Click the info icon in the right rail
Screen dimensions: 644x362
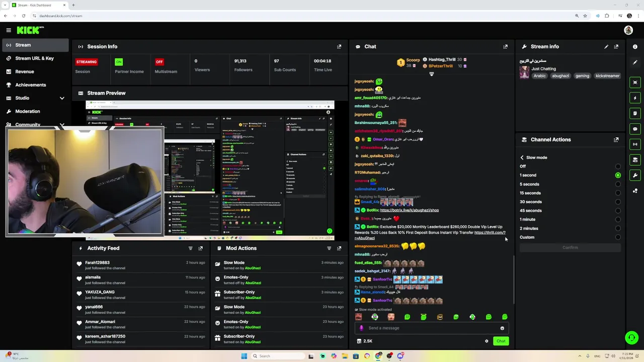(635, 47)
